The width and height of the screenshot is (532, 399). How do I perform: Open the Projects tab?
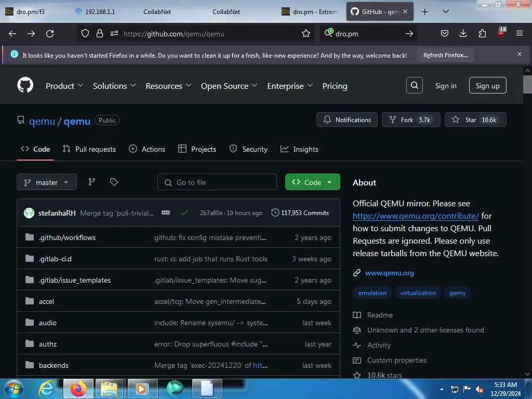coord(197,149)
